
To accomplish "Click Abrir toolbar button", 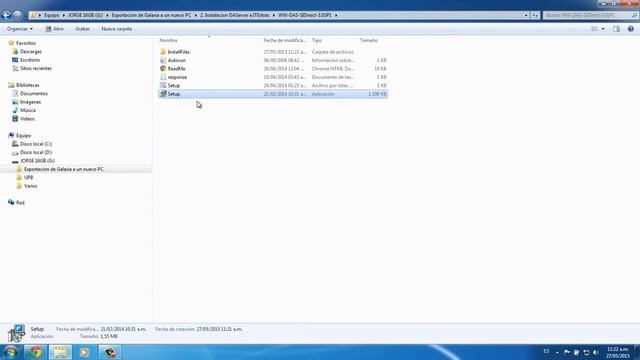I will 55,29.
